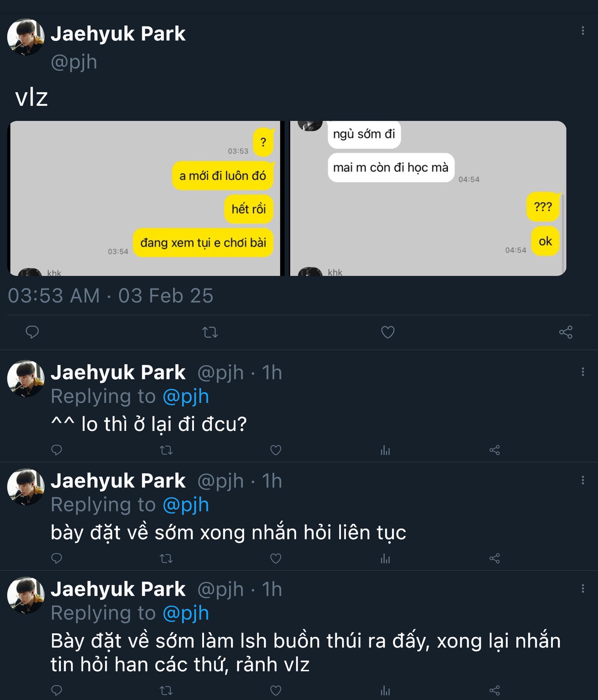The height and width of the screenshot is (700, 598).
Task: Open more options on last 'rảnh vlz' reply
Action: 583,588
